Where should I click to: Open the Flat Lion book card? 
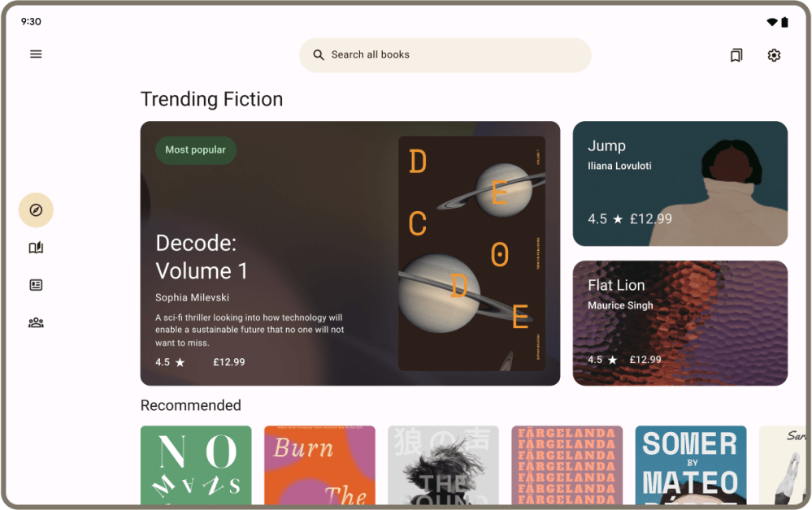click(680, 323)
